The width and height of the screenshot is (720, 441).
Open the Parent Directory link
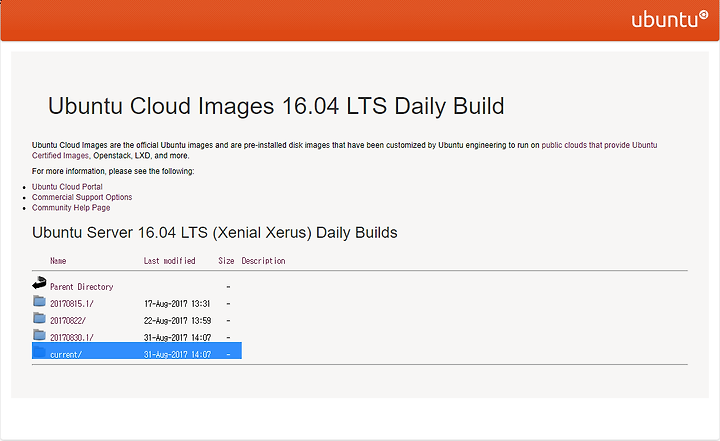[82, 287]
